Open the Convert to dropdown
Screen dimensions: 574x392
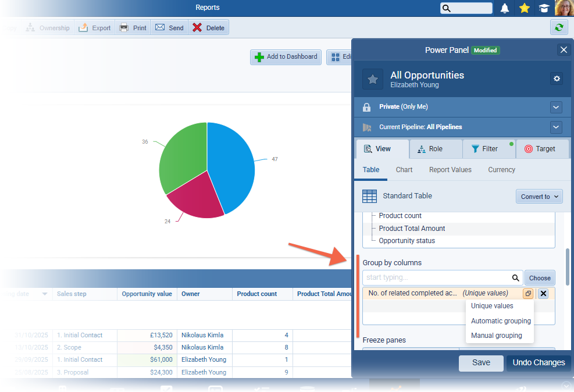[x=539, y=197]
